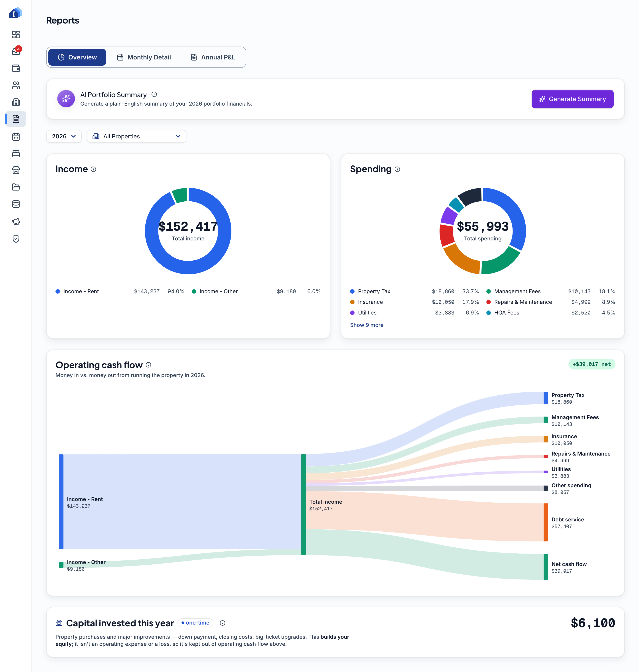
Task: Open the 2026 year dropdown
Action: pyautogui.click(x=64, y=136)
